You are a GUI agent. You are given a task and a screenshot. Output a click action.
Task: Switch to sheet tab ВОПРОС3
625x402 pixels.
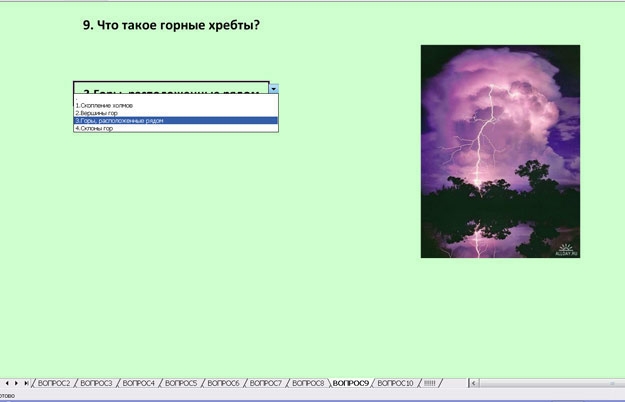pos(96,383)
